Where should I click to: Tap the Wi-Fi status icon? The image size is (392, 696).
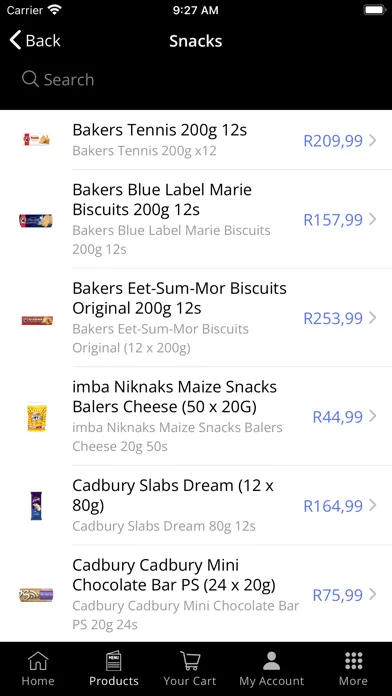[x=55, y=10]
